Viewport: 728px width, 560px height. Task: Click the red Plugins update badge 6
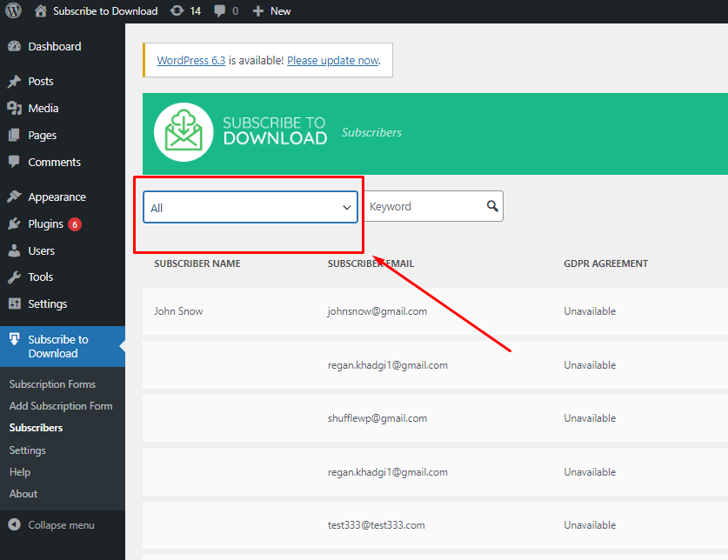(75, 224)
